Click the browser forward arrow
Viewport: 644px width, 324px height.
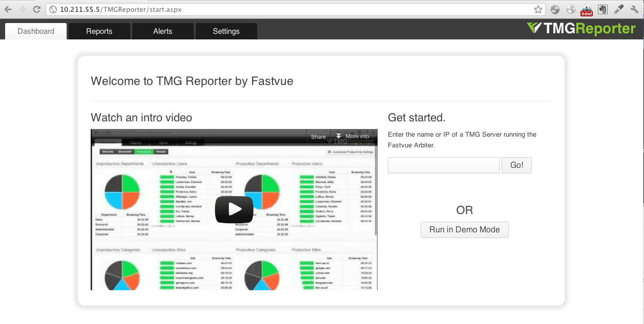tap(22, 9)
